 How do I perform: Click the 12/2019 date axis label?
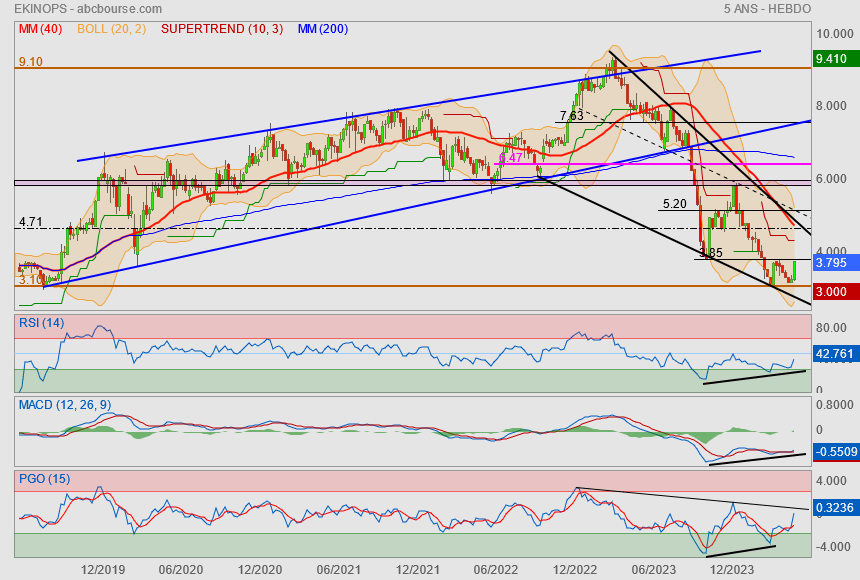pos(103,570)
